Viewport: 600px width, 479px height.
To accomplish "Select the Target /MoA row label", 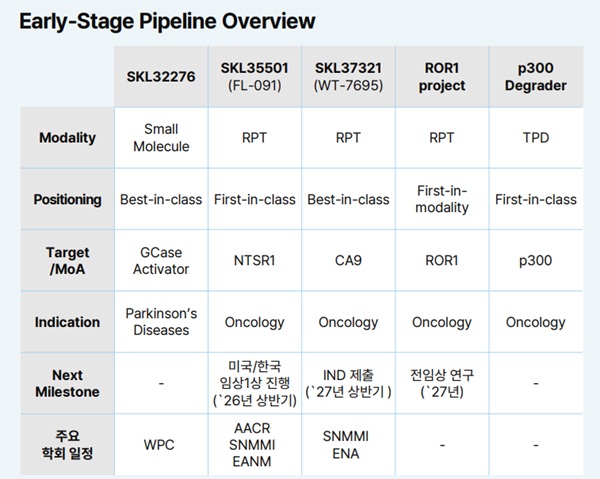I will point(67,260).
